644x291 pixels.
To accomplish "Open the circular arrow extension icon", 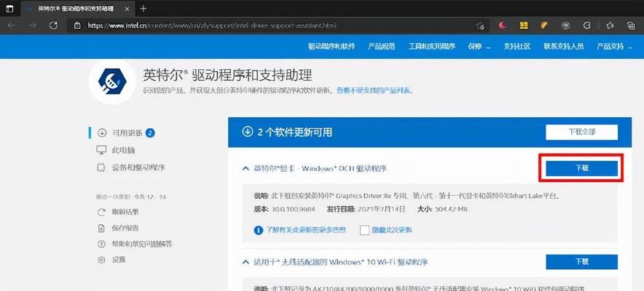I will 587,25.
